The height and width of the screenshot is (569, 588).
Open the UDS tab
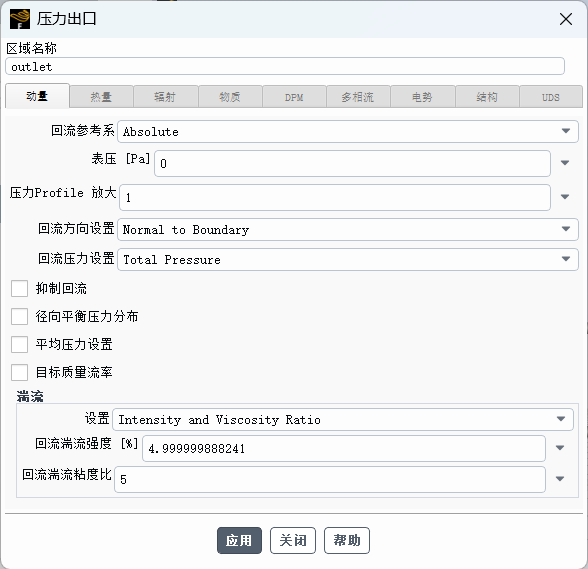[x=550, y=97]
